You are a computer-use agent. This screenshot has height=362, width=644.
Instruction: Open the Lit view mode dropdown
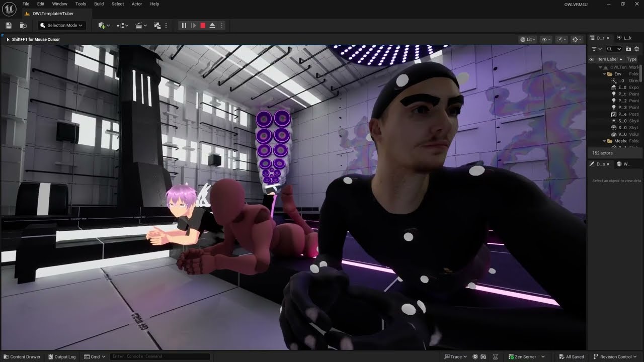pyautogui.click(x=527, y=39)
